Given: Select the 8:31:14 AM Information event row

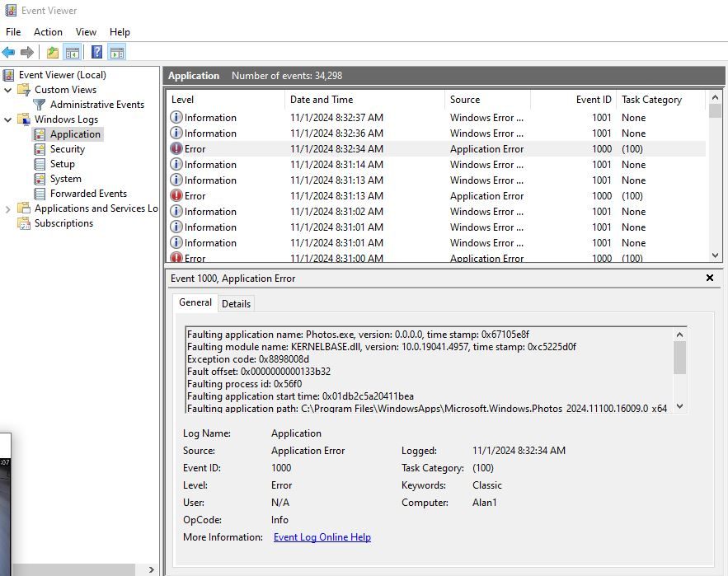Looking at the screenshot, I should (x=436, y=164).
